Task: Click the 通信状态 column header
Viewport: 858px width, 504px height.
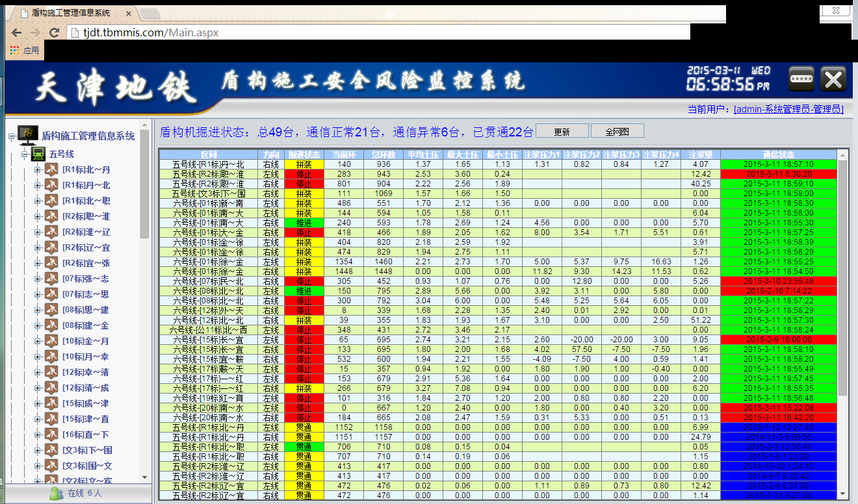Action: 779,155
